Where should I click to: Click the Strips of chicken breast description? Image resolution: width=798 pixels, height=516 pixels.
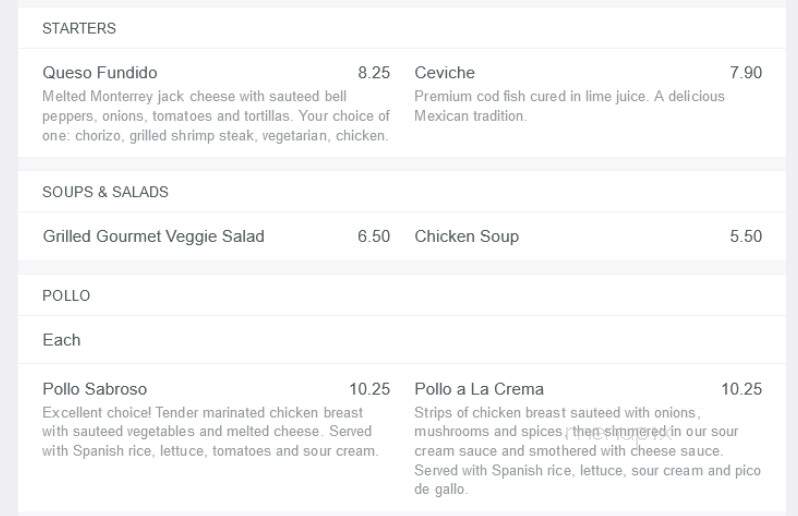pos(587,451)
